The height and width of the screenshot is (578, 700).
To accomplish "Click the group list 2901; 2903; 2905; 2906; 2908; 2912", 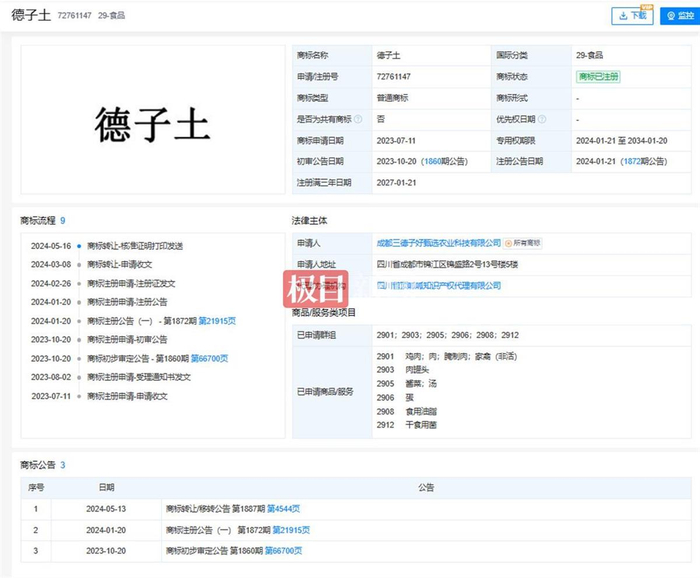I will point(448,335).
